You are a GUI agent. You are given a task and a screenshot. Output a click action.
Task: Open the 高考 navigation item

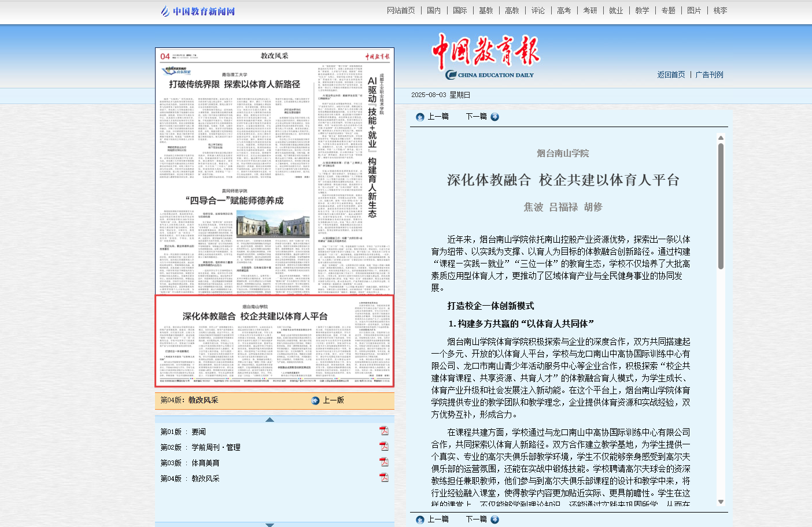pos(564,10)
